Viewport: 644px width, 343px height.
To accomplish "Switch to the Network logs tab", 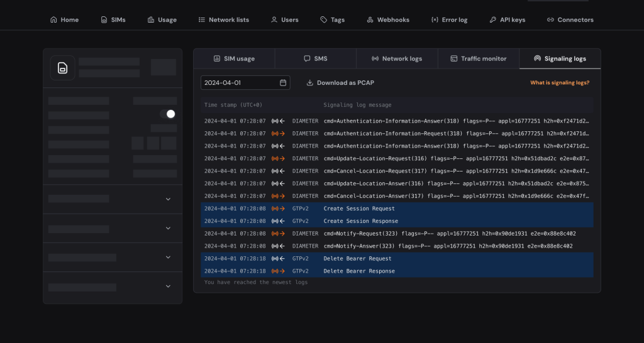I will pyautogui.click(x=397, y=58).
